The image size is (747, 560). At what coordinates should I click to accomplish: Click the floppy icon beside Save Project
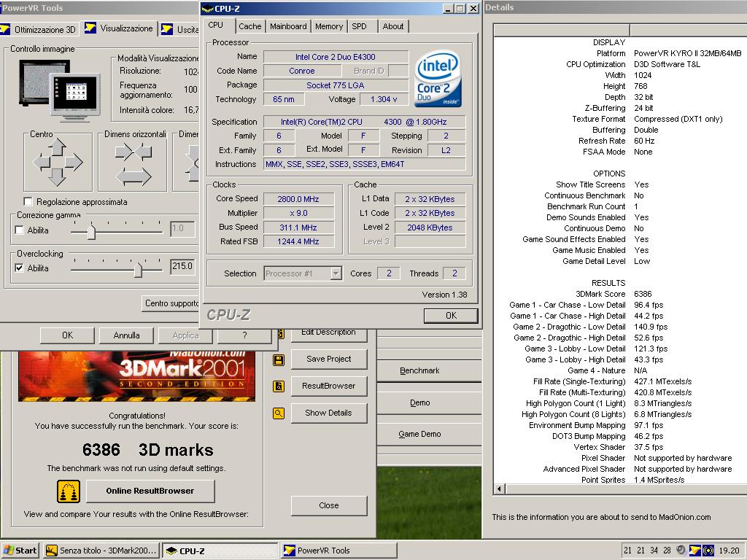[279, 360]
